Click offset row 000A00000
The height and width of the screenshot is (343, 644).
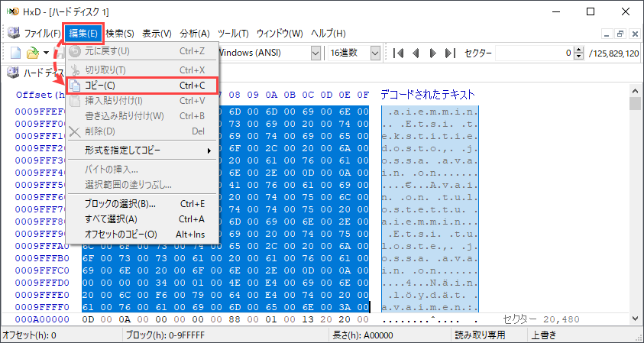(x=42, y=319)
